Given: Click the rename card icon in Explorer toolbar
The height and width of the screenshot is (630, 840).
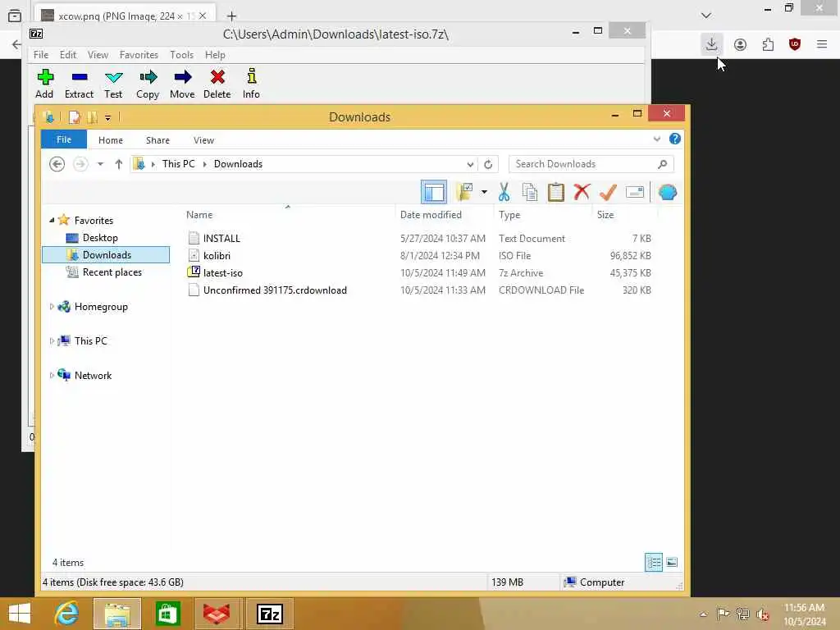Looking at the screenshot, I should pos(635,192).
